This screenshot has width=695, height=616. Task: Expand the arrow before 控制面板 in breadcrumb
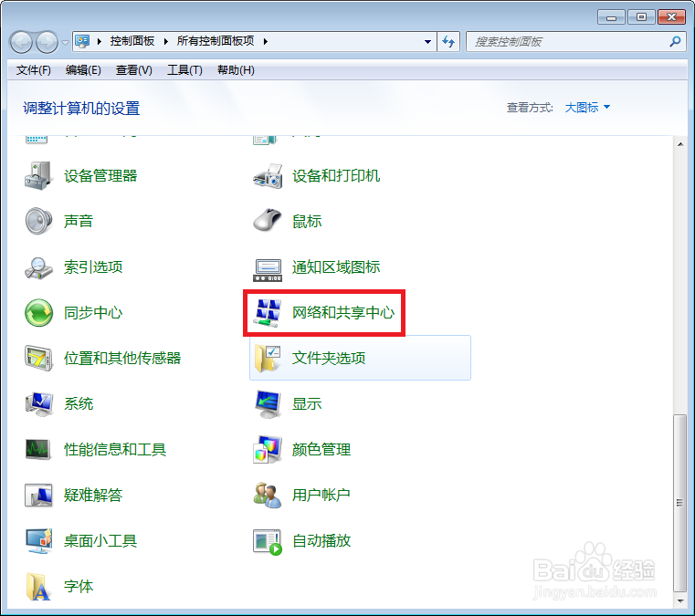100,42
